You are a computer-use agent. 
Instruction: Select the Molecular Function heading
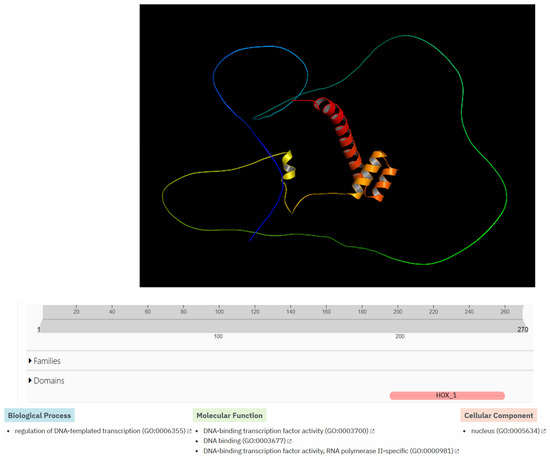229,416
